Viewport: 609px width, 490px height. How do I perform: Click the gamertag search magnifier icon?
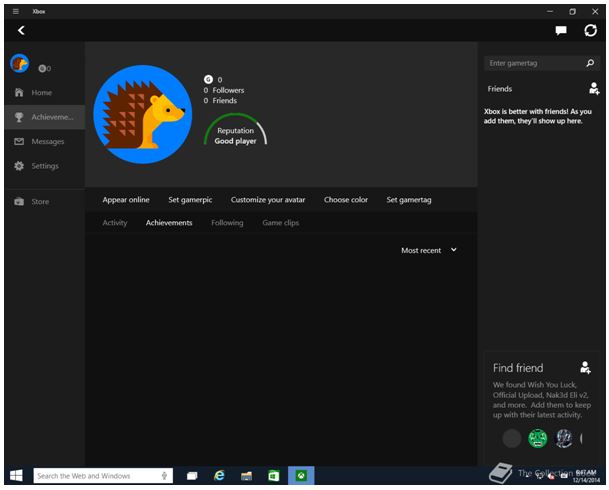[x=590, y=63]
